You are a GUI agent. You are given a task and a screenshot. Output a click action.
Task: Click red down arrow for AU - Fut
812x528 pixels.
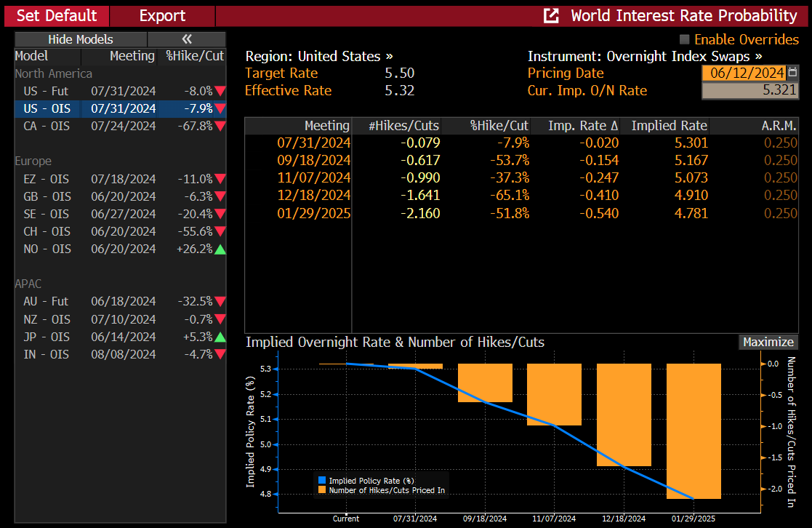click(220, 302)
